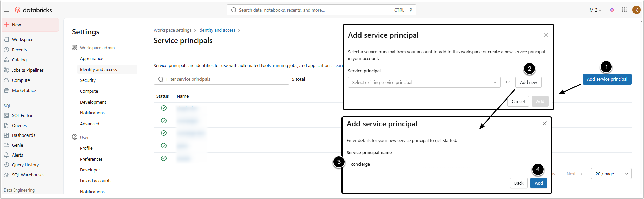Open SQL Editor in the sidebar
The image size is (644, 199).
[x=22, y=115]
